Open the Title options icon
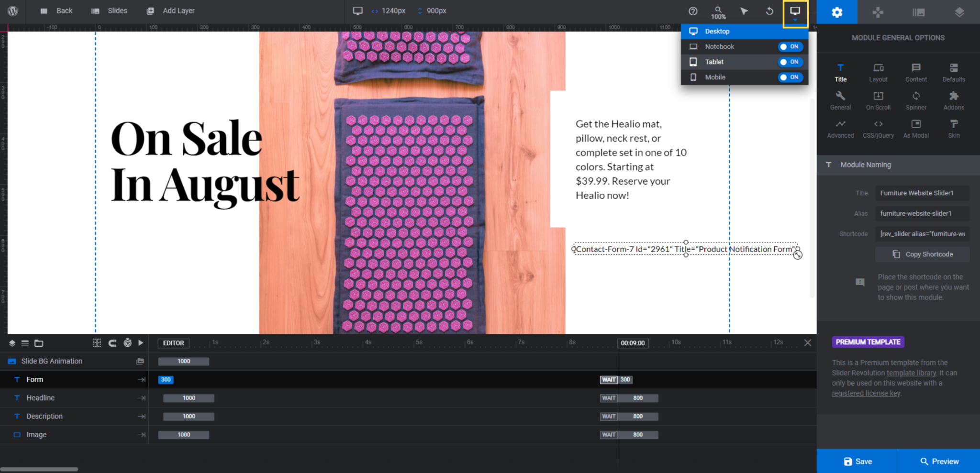The width and height of the screenshot is (980, 473). coord(841,73)
